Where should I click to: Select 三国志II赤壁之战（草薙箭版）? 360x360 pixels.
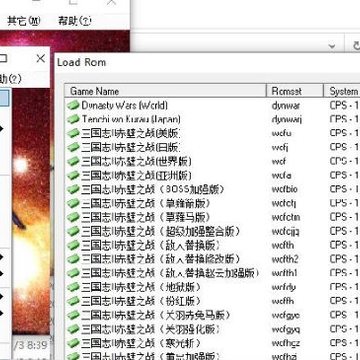pos(146,203)
